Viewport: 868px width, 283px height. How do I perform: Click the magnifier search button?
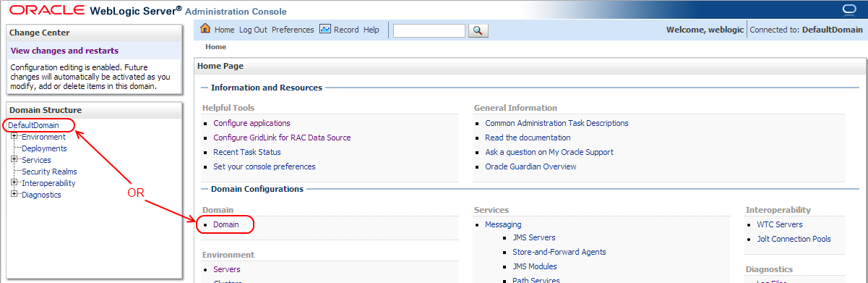point(478,30)
